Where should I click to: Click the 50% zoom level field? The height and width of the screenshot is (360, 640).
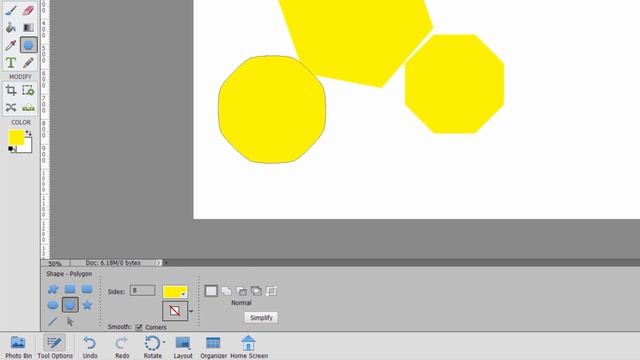point(55,263)
